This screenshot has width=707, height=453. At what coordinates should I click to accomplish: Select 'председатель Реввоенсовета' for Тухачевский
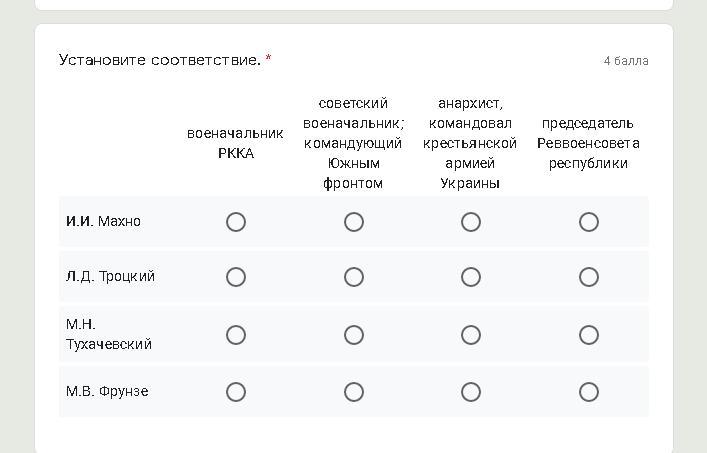[x=589, y=335]
